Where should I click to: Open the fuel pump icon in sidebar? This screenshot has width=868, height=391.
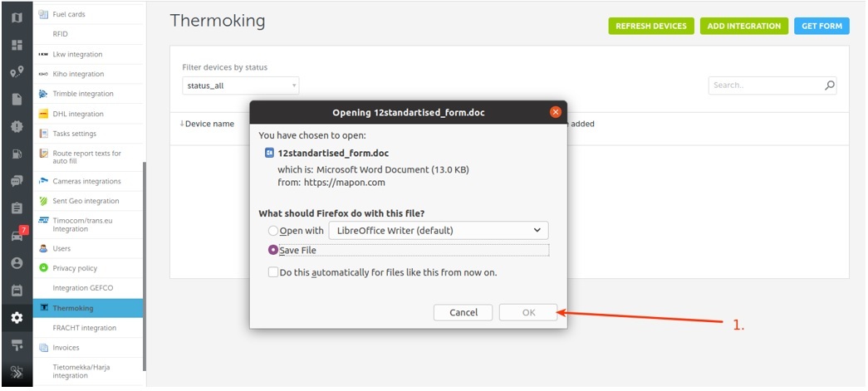(x=17, y=154)
